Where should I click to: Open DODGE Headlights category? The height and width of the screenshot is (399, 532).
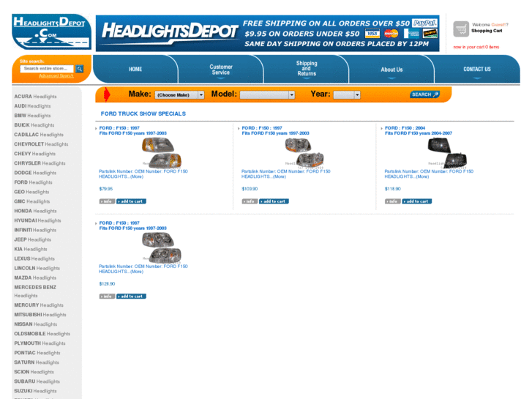pos(35,173)
